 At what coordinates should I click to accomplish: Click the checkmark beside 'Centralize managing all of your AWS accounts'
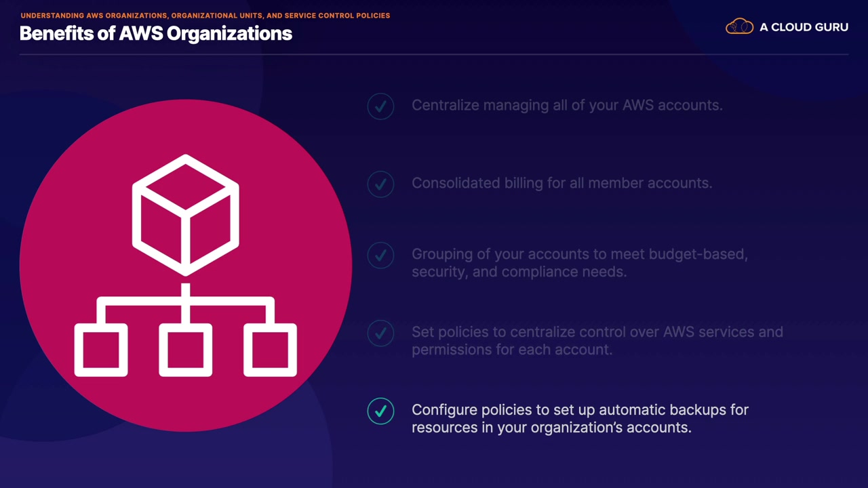coord(380,106)
